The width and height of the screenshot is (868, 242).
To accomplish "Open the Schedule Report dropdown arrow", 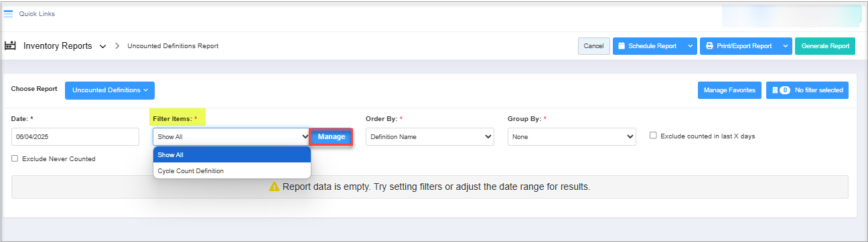I will point(691,46).
